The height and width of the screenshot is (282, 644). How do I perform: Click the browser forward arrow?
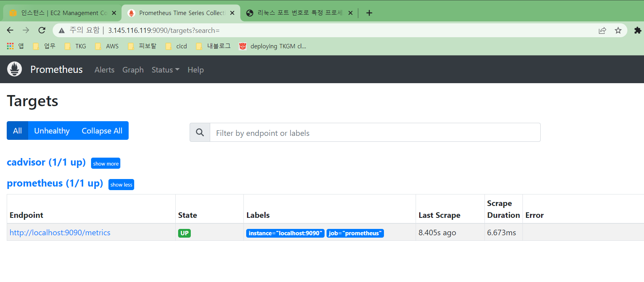(26, 30)
